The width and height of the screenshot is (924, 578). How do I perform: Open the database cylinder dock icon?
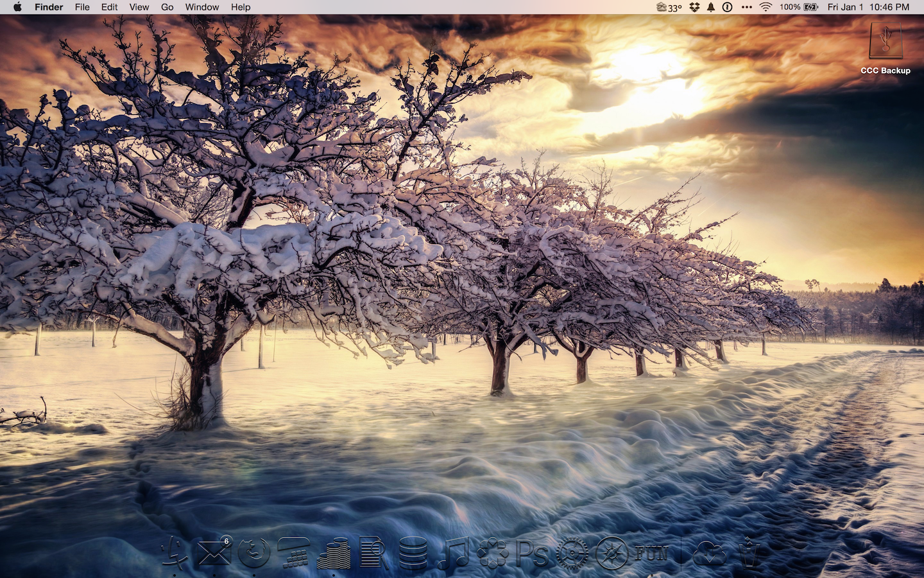pos(413,552)
